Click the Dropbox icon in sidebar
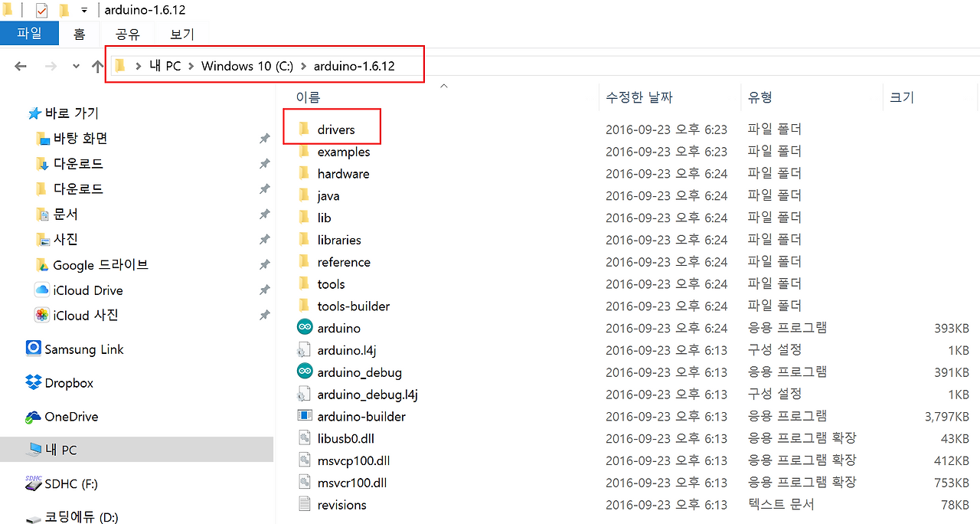The height and width of the screenshot is (524, 980). click(x=34, y=382)
